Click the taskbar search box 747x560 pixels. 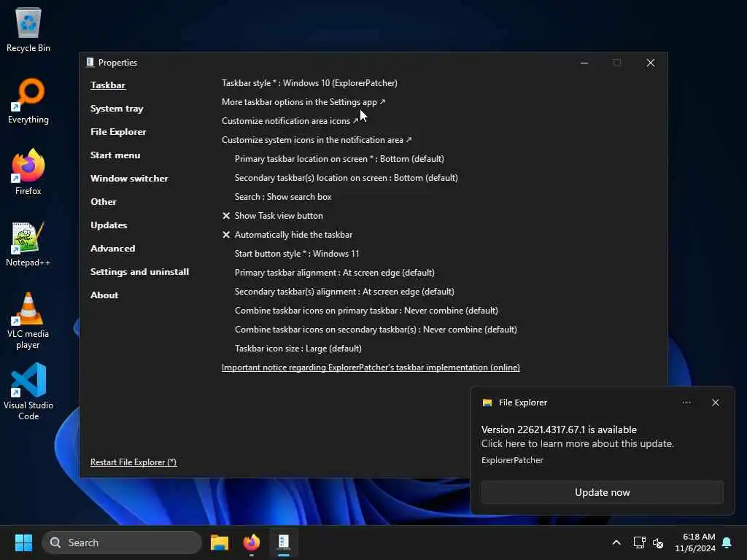tap(122, 542)
